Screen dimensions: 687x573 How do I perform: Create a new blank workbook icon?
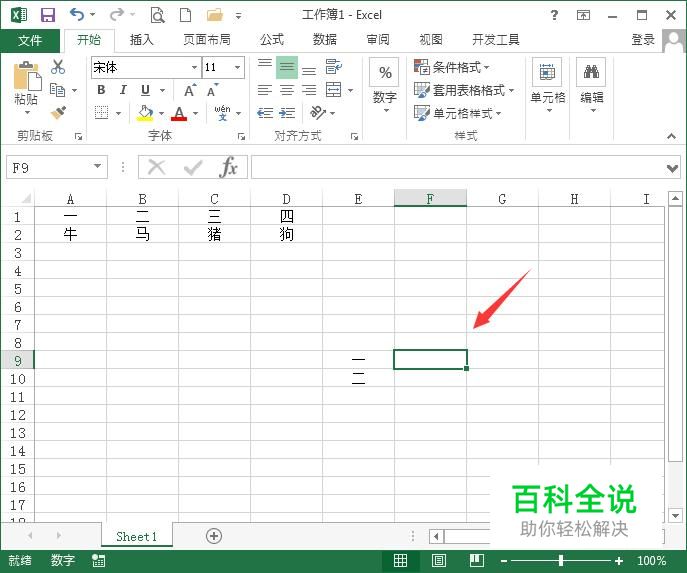tap(186, 15)
